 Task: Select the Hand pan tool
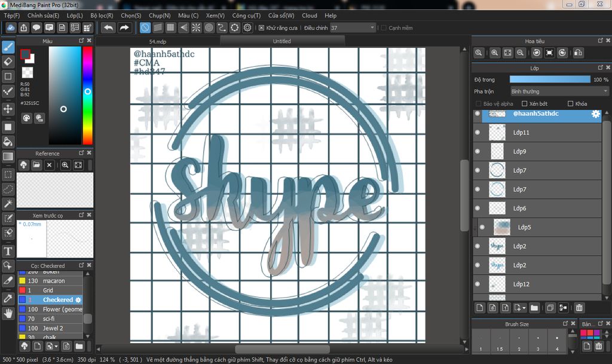[8, 313]
